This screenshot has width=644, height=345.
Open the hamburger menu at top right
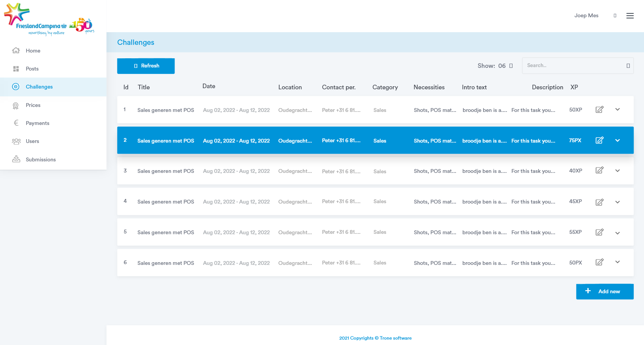[630, 16]
